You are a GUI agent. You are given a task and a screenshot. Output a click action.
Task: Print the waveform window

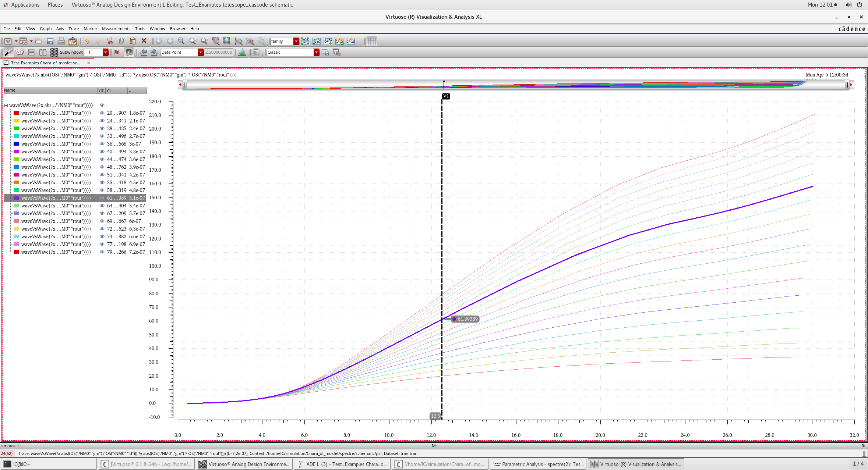61,41
